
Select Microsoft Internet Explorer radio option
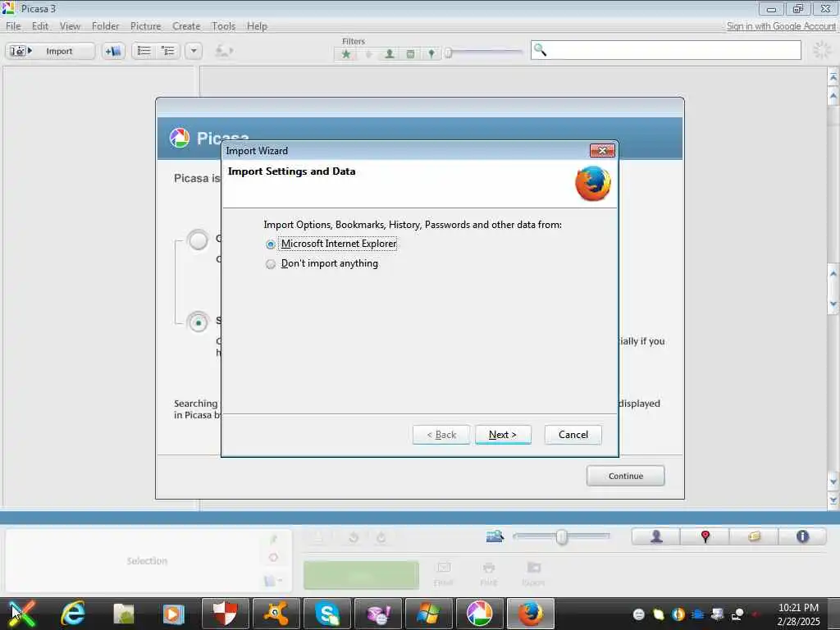point(271,244)
